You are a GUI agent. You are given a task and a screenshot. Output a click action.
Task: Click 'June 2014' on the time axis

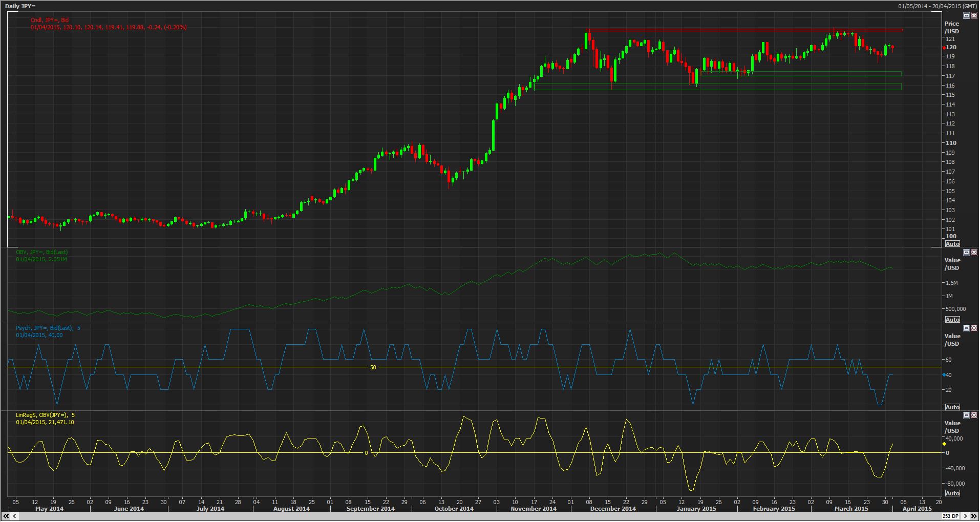(x=129, y=509)
